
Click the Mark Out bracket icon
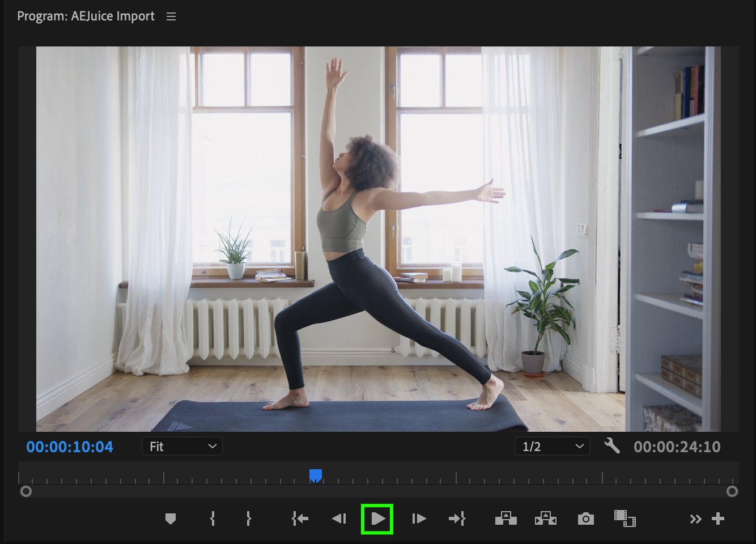[x=248, y=518]
